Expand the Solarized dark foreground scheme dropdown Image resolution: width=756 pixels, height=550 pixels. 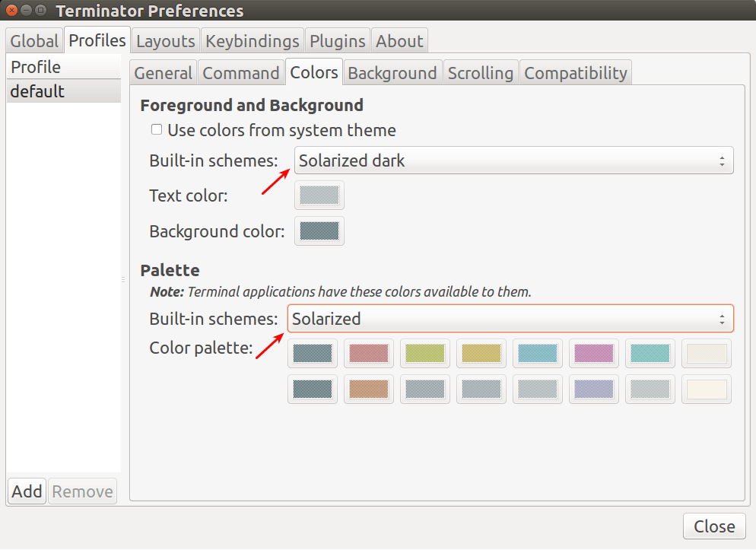pyautogui.click(x=514, y=160)
